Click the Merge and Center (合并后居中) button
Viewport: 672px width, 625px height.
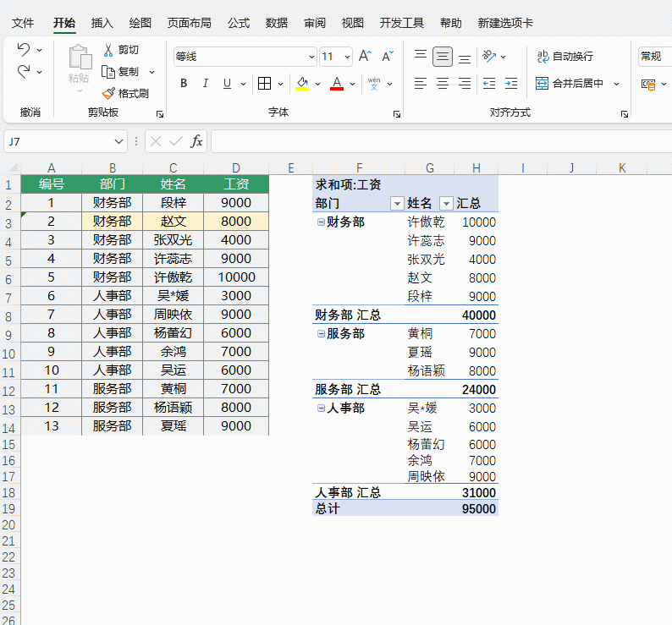[570, 84]
